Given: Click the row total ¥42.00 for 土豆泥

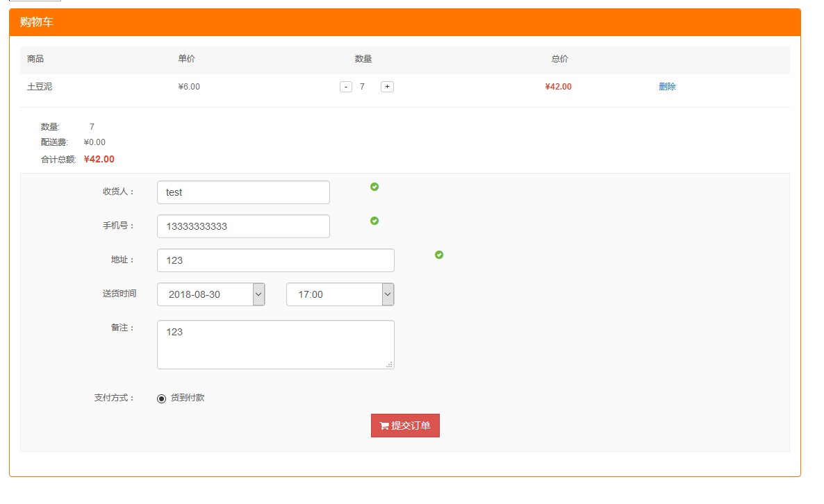Looking at the screenshot, I should (x=558, y=87).
